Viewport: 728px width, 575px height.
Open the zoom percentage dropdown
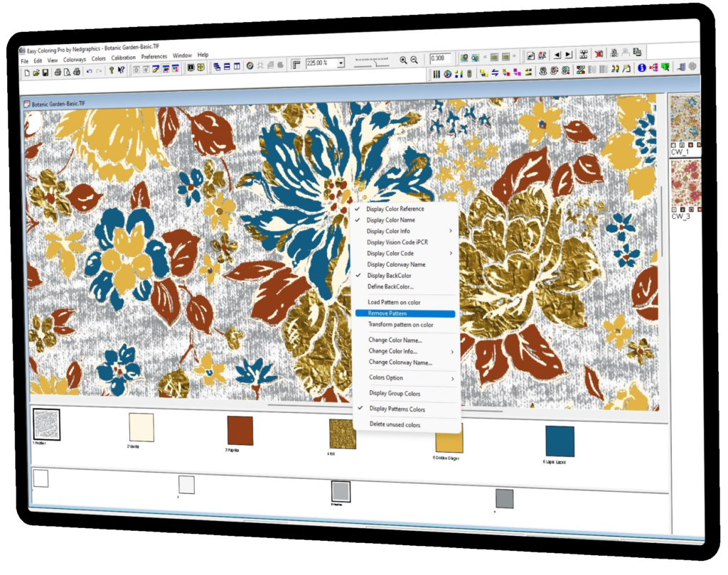pyautogui.click(x=341, y=63)
